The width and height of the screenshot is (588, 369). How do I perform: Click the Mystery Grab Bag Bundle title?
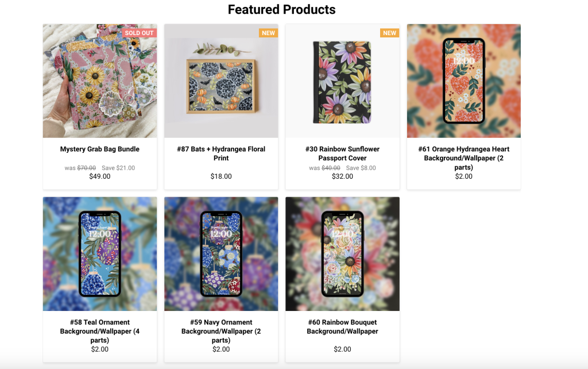100,149
